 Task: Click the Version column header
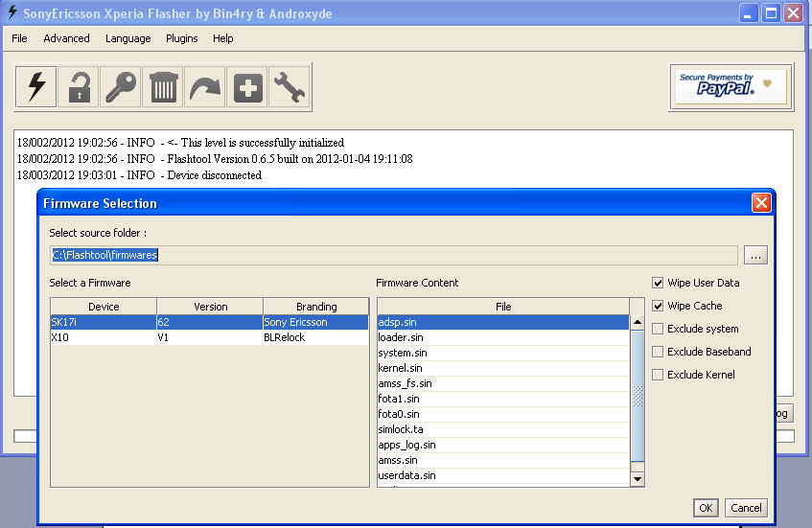(210, 307)
